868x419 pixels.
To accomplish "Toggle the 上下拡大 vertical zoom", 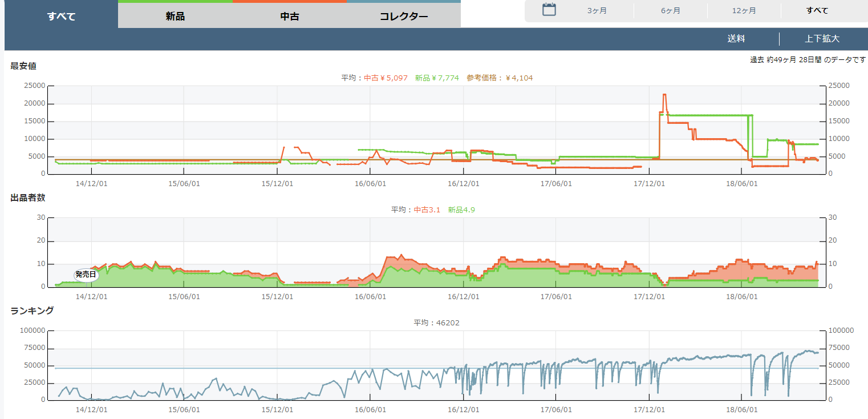I will [822, 39].
